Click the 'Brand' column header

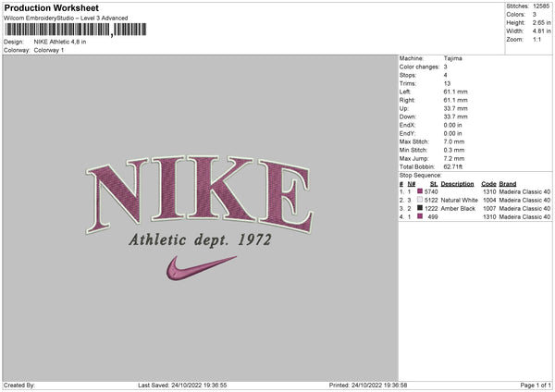click(508, 184)
